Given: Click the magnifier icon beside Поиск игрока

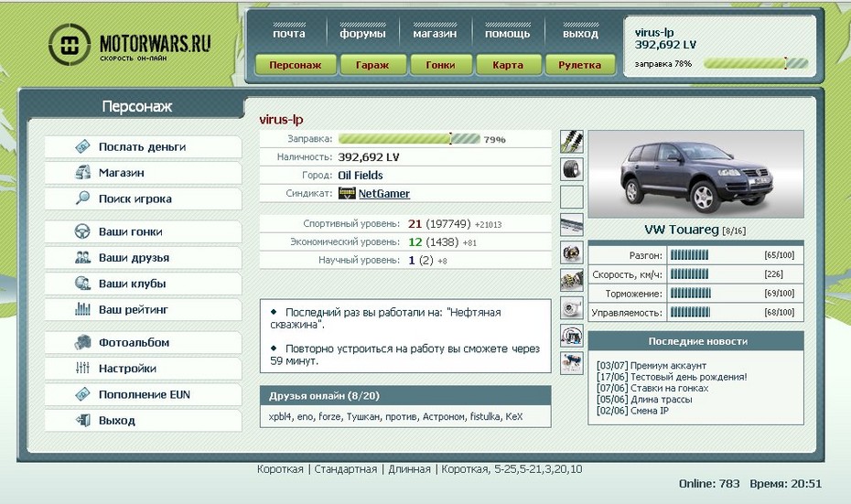Looking at the screenshot, I should point(82,198).
